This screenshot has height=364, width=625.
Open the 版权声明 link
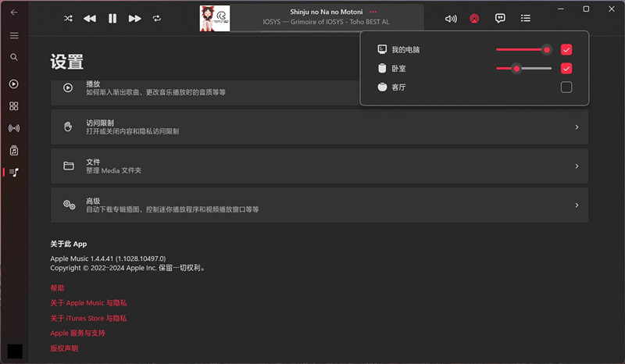64,348
